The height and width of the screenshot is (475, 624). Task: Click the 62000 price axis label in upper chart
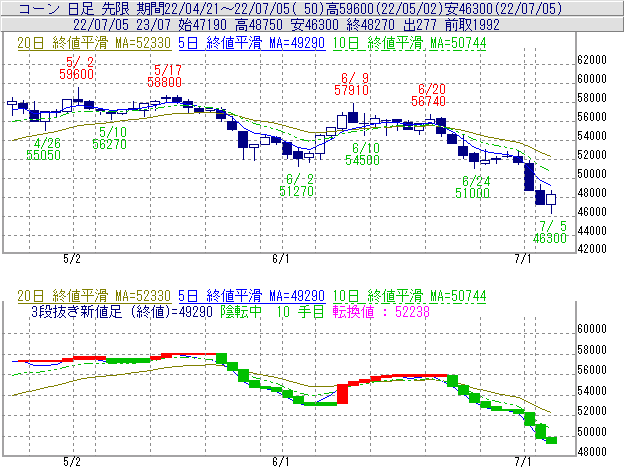592,60
